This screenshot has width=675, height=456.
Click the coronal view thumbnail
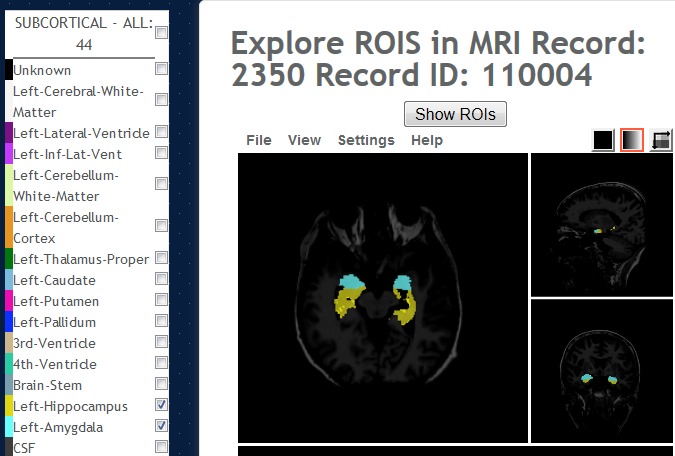tap(602, 371)
